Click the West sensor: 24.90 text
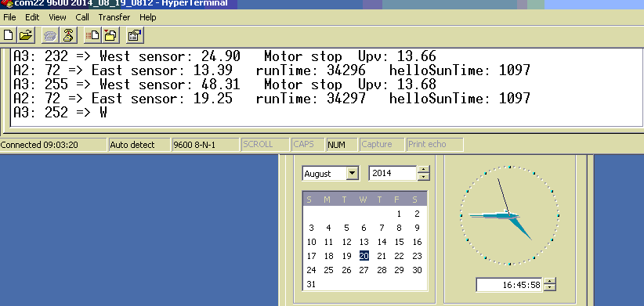 tap(170, 56)
